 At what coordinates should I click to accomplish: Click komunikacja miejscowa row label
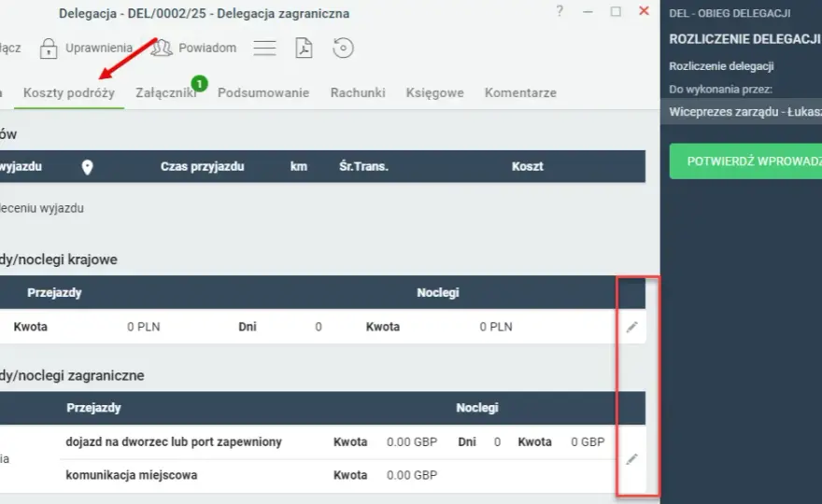pos(132,475)
